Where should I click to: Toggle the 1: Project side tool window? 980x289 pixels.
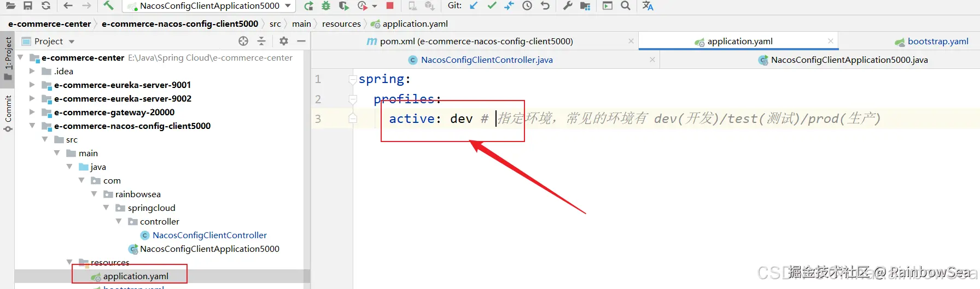click(8, 58)
